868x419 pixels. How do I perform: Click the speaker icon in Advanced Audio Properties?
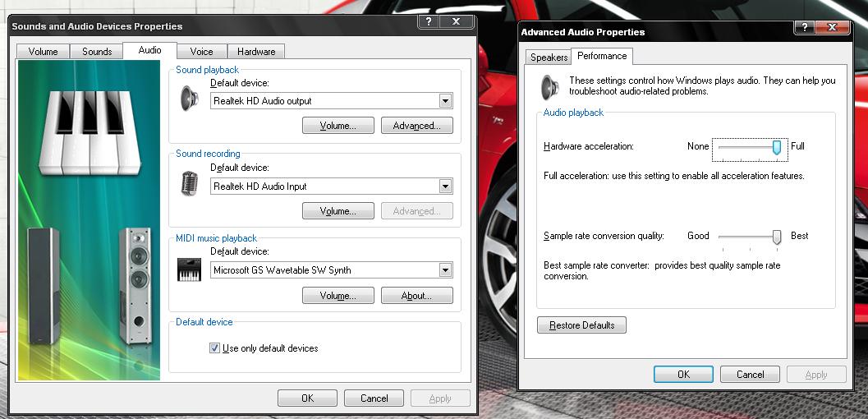click(x=549, y=86)
